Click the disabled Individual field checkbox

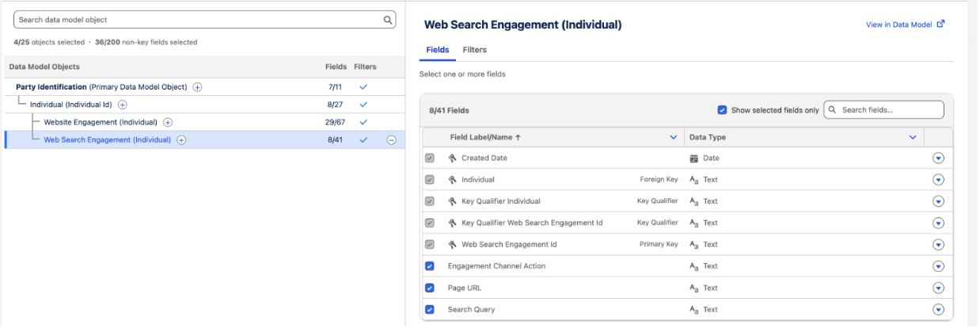click(430, 180)
